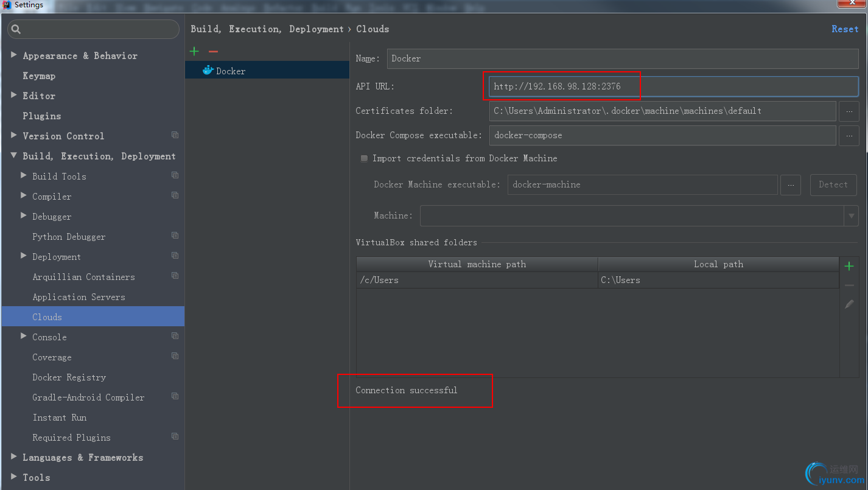The image size is (868, 490).
Task: Expand the Editor section
Action: [13, 96]
